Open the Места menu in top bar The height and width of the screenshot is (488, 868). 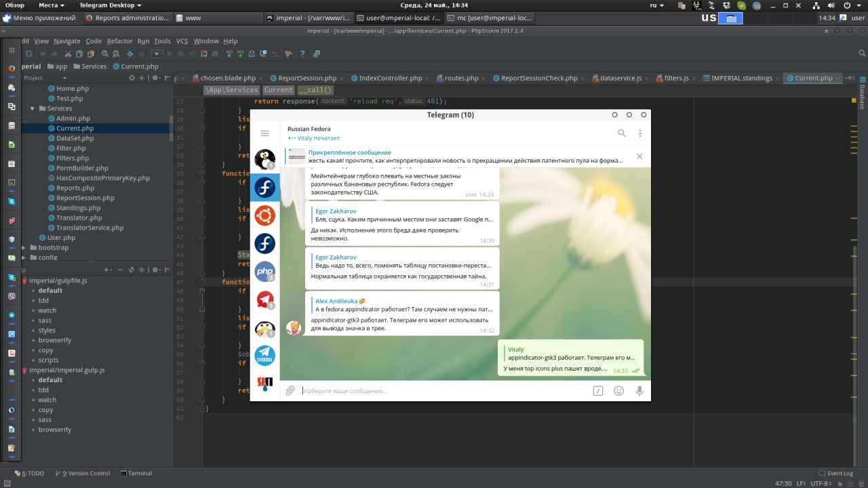(52, 5)
